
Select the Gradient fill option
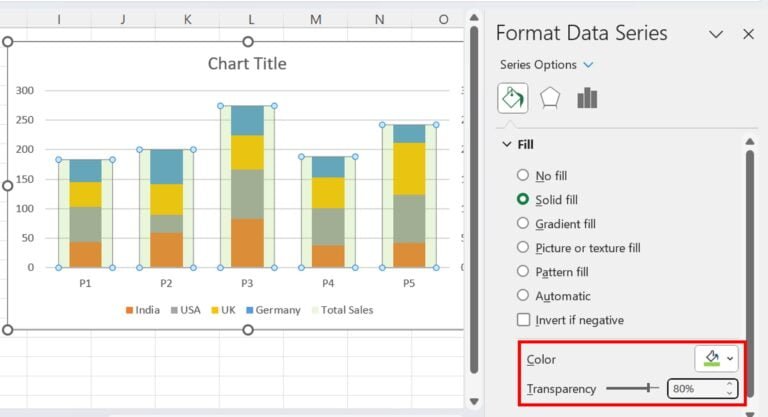[523, 224]
